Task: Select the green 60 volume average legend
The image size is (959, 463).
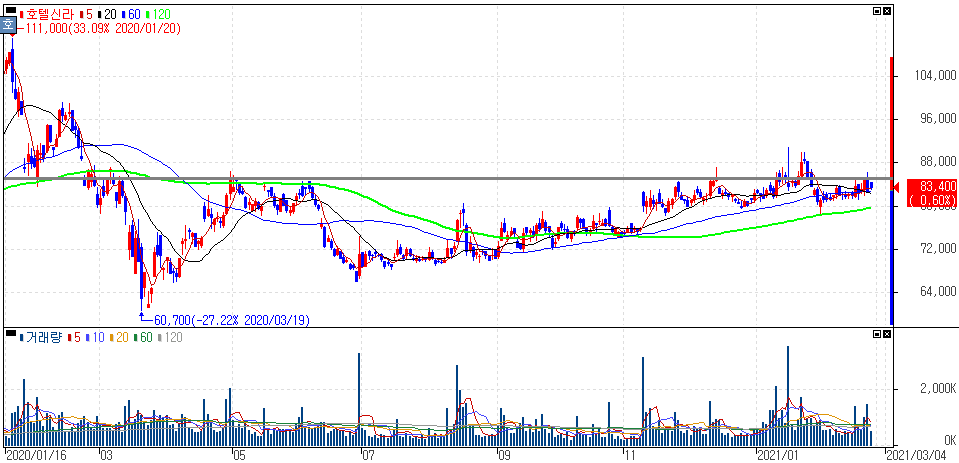Action: pos(143,337)
